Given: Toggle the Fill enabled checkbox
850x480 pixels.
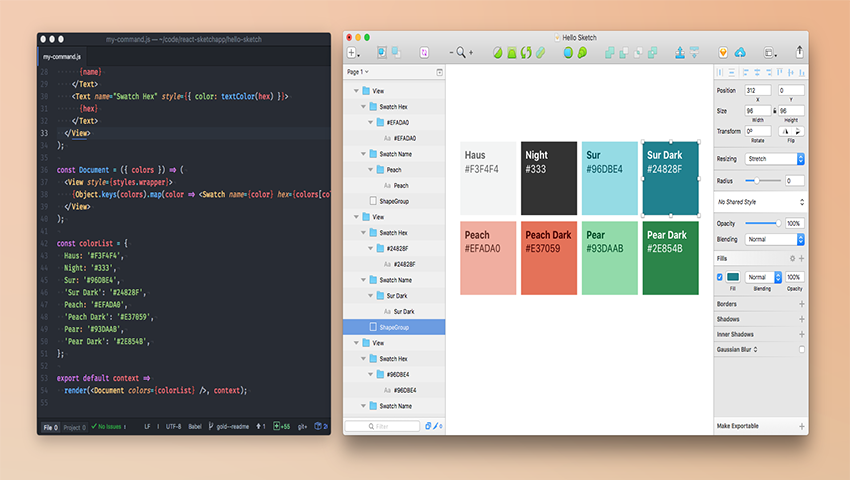Looking at the screenshot, I should (x=720, y=277).
